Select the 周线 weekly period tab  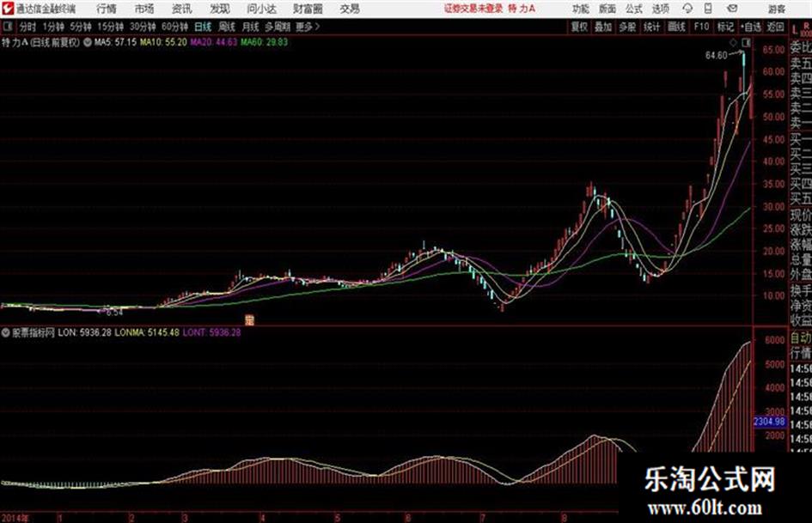(227, 27)
